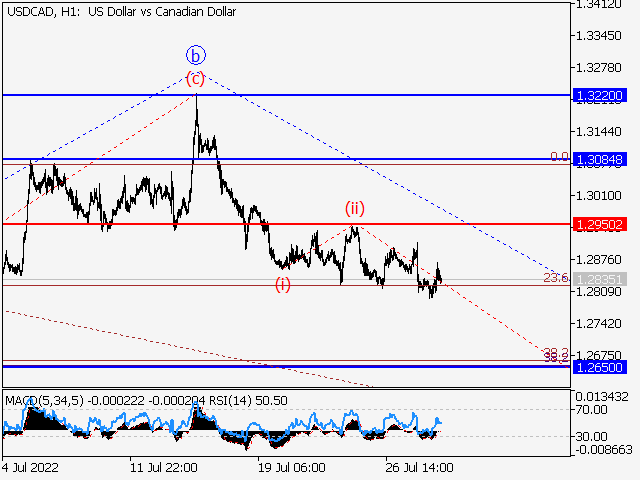
Task: Click the 30.00 RSI level value
Action: pos(591,436)
